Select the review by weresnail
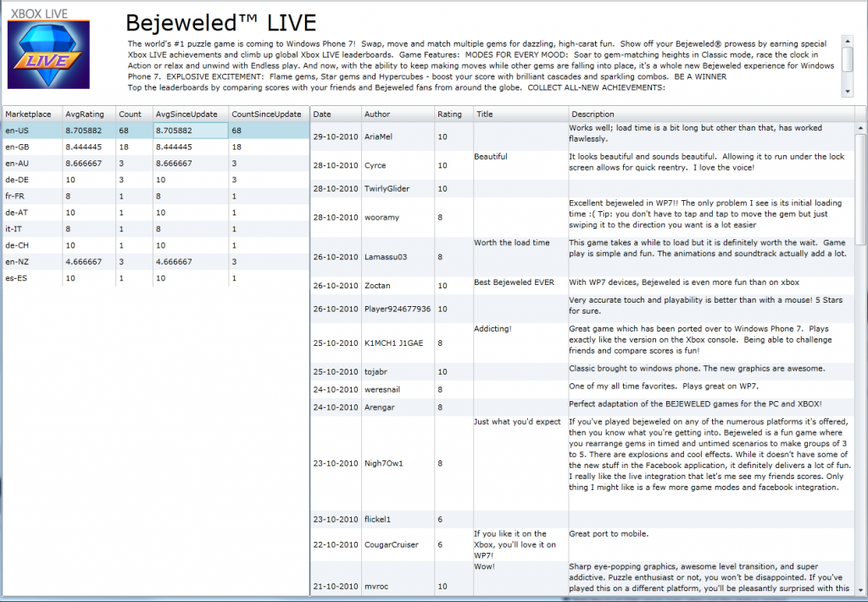The image size is (868, 602). pyautogui.click(x=582, y=389)
